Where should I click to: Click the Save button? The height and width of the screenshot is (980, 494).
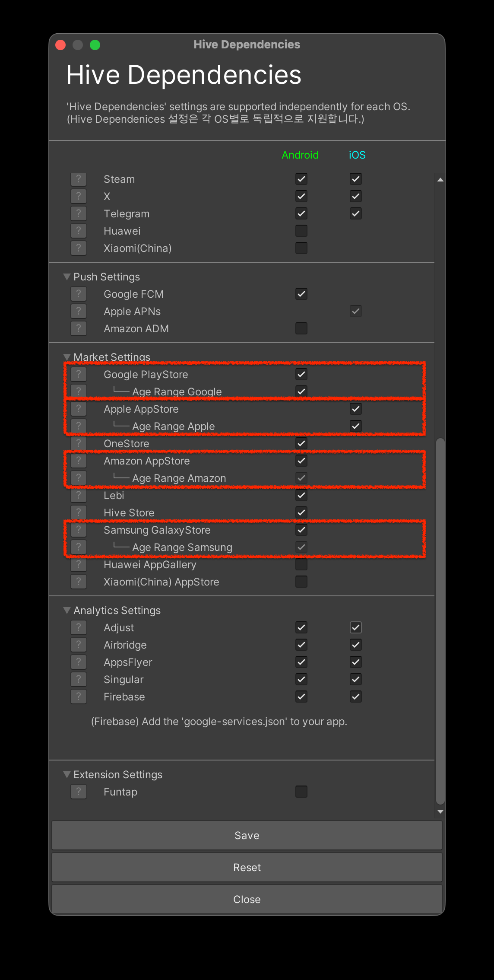pos(247,835)
